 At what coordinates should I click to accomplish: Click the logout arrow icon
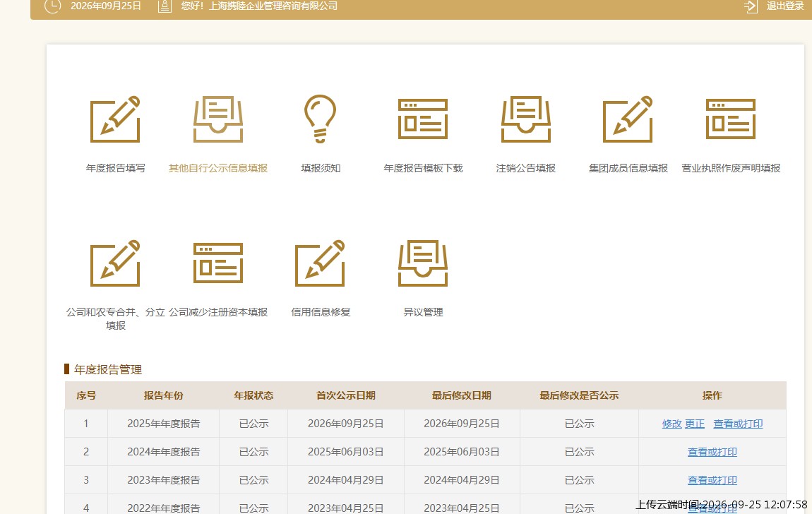(x=751, y=6)
